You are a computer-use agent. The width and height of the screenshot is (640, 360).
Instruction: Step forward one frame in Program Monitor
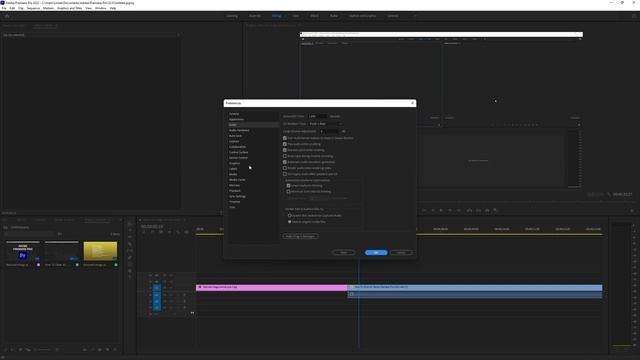pos(450,210)
